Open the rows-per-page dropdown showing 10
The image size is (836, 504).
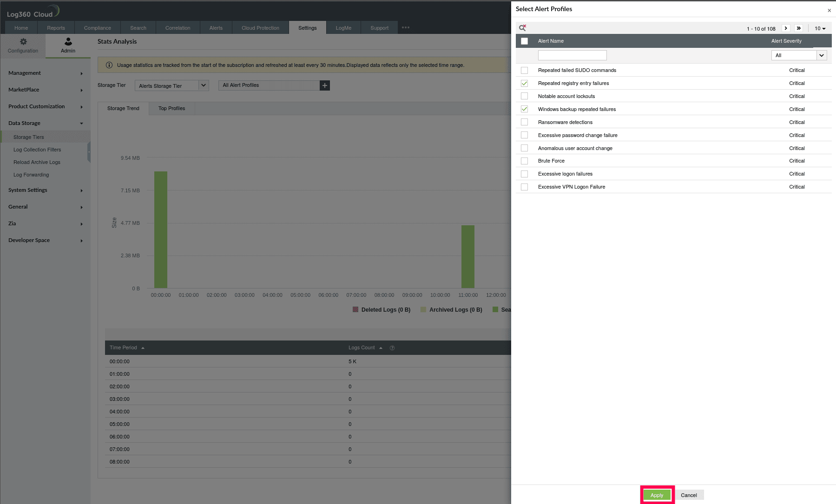[820, 28]
